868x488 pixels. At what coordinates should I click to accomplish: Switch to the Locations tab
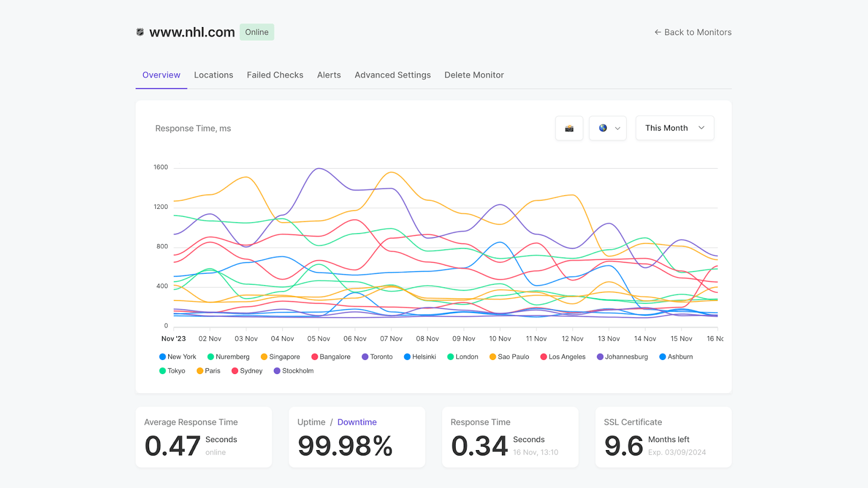click(213, 75)
